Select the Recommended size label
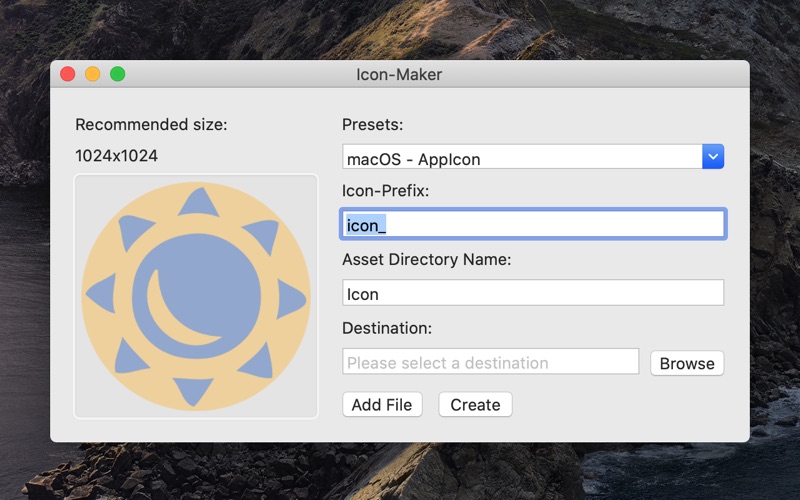800x500 pixels. coord(151,124)
